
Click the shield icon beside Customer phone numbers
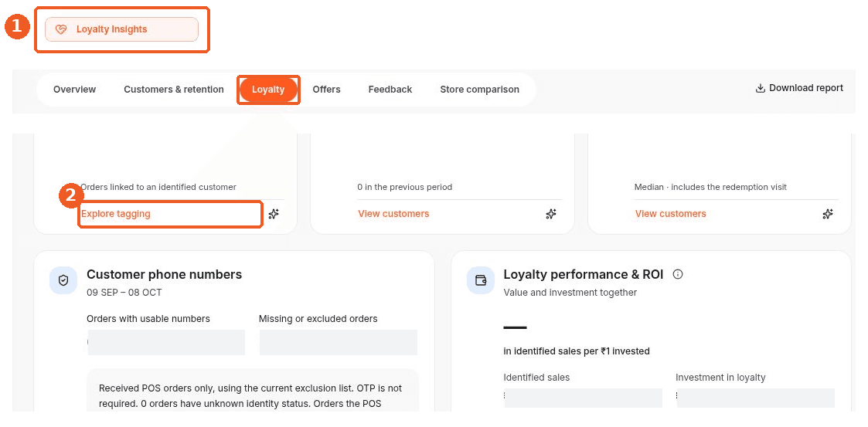(63, 280)
